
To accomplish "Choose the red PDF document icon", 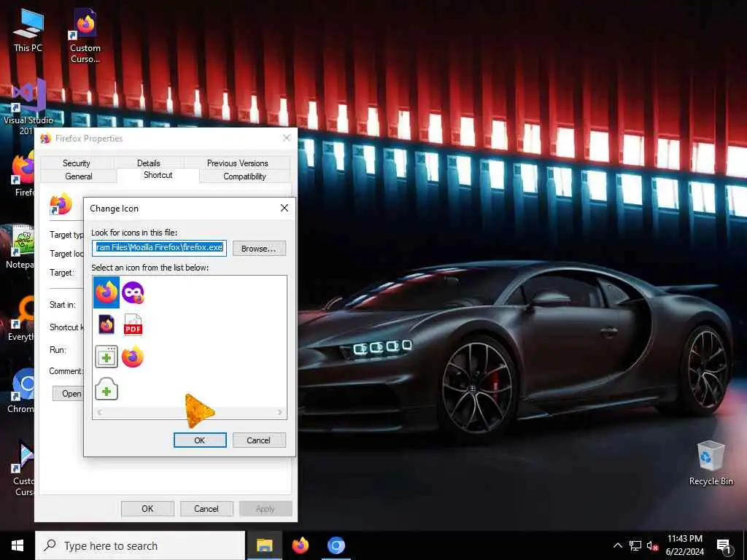I will [x=133, y=324].
